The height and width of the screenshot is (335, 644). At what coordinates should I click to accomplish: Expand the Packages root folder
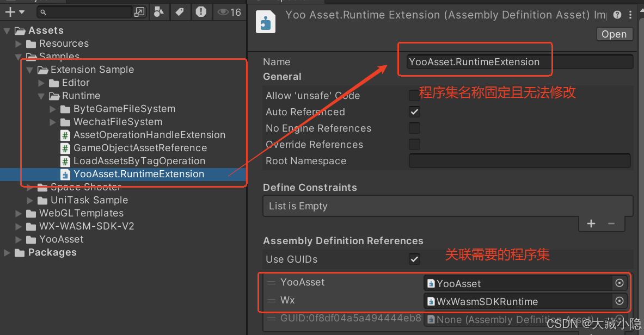7,252
